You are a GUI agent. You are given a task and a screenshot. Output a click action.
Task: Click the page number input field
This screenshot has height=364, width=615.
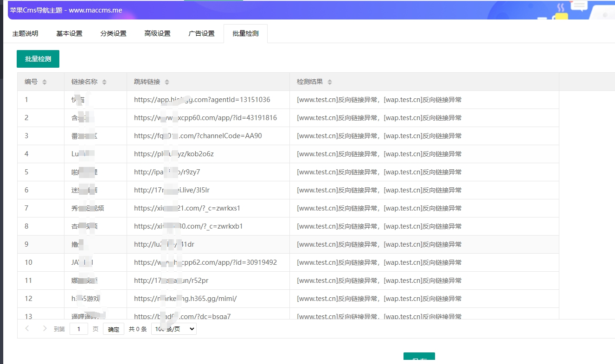pyautogui.click(x=79, y=328)
